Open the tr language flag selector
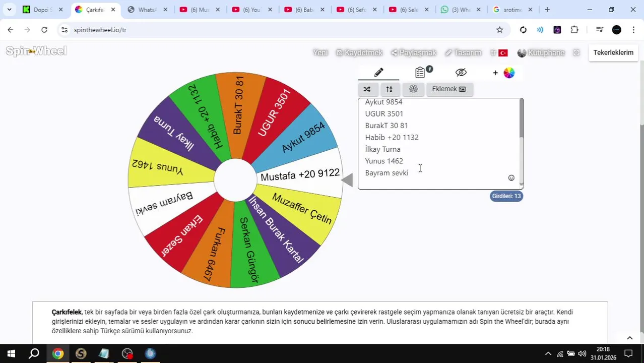This screenshot has height=363, width=644. point(499,52)
